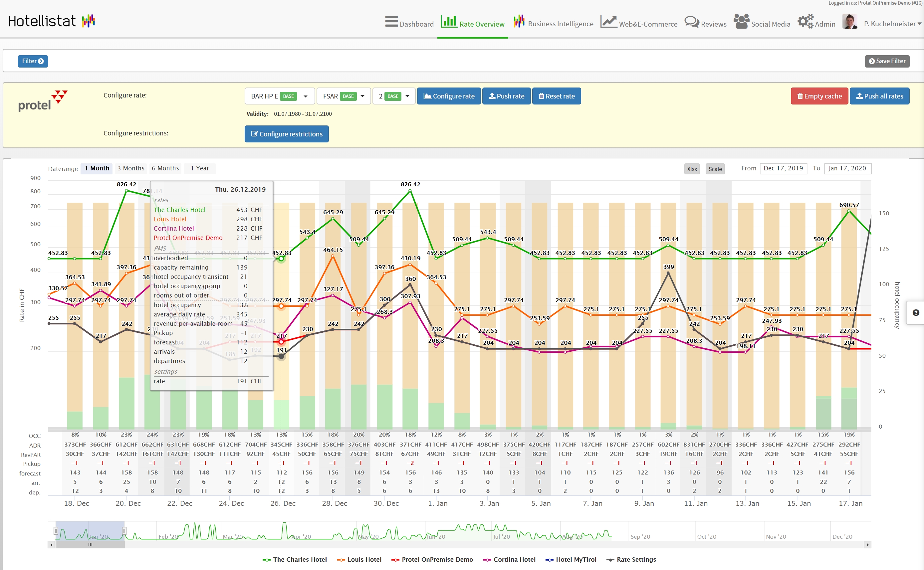Click the help question mark icon

[916, 312]
